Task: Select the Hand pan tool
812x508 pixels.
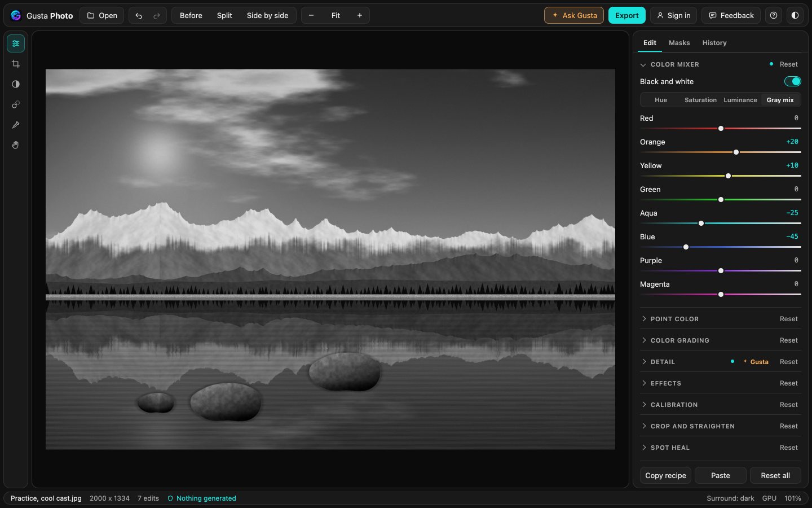Action: point(16,145)
